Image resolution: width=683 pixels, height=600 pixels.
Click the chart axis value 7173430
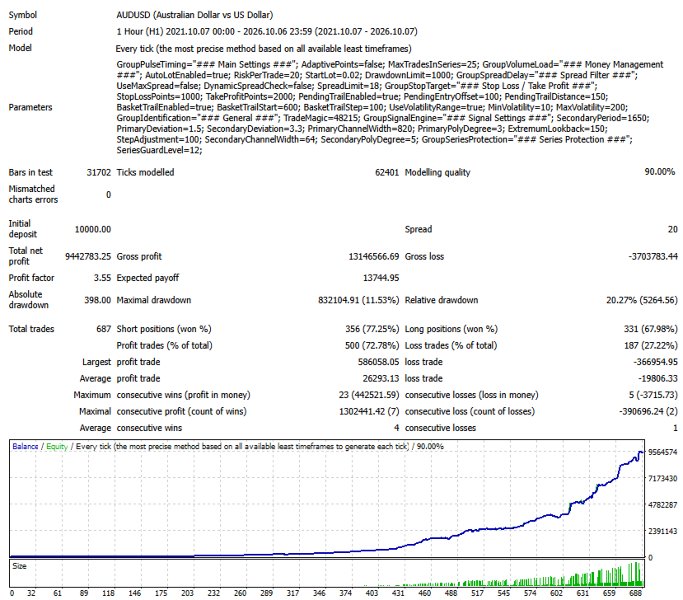663,478
